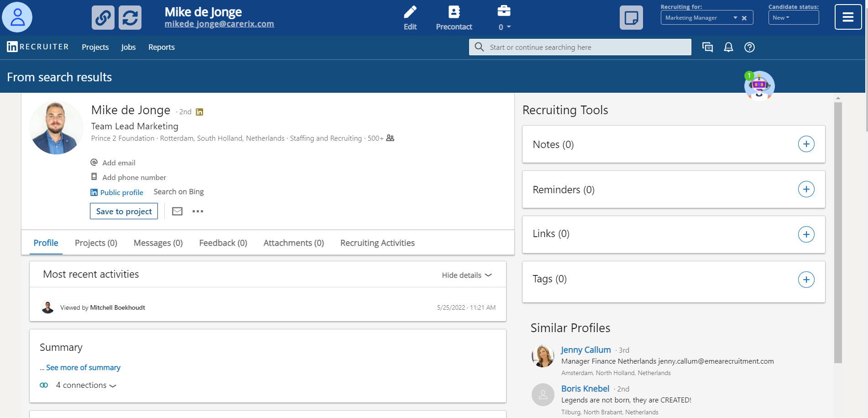Click the envelope message icon
Viewport: 868px width, 418px height.
[177, 211]
